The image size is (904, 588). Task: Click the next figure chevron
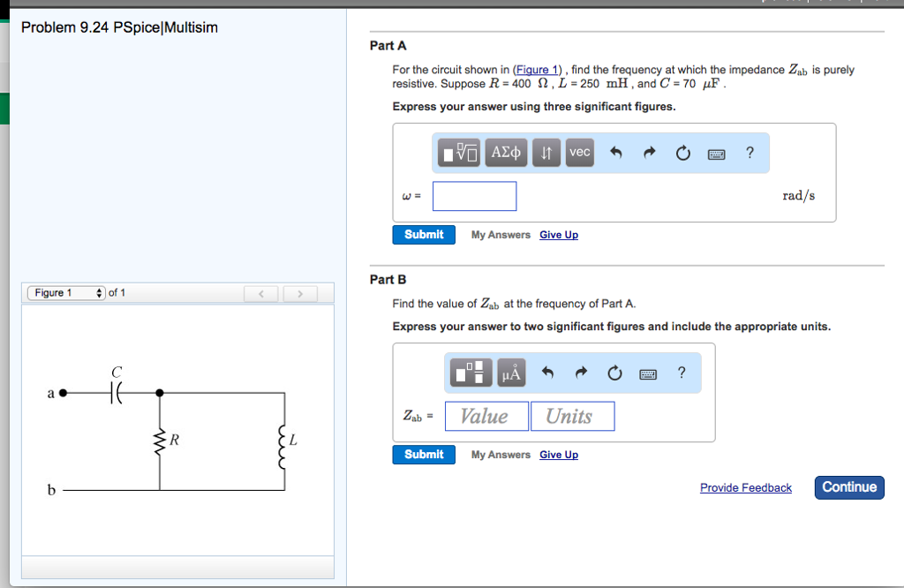[x=300, y=292]
